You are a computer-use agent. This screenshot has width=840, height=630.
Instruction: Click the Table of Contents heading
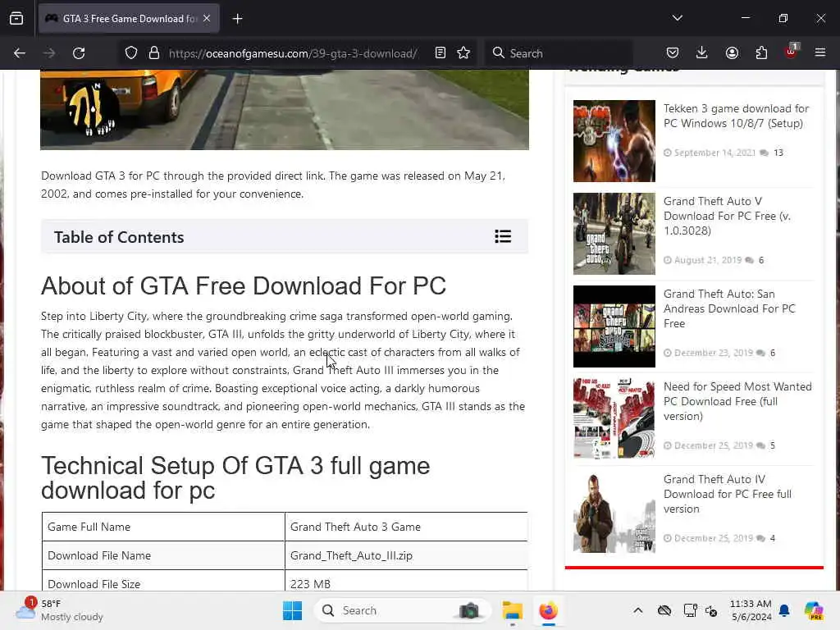(119, 237)
